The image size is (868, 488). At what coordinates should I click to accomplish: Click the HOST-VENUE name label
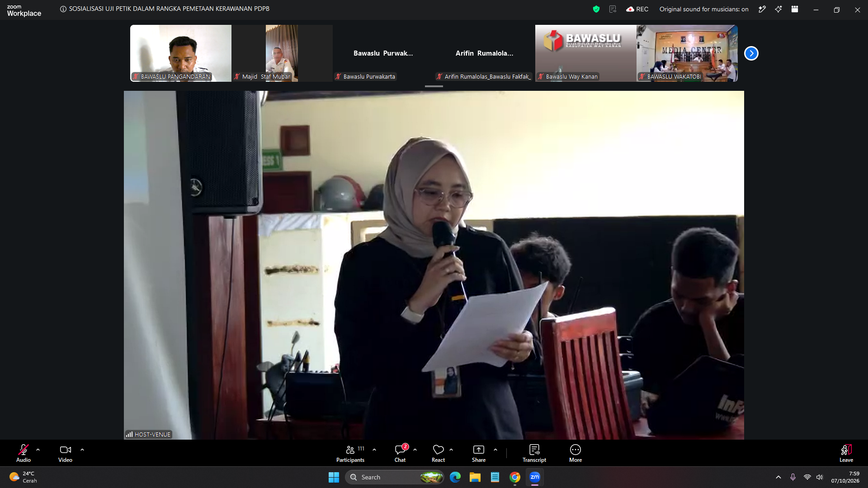point(148,434)
